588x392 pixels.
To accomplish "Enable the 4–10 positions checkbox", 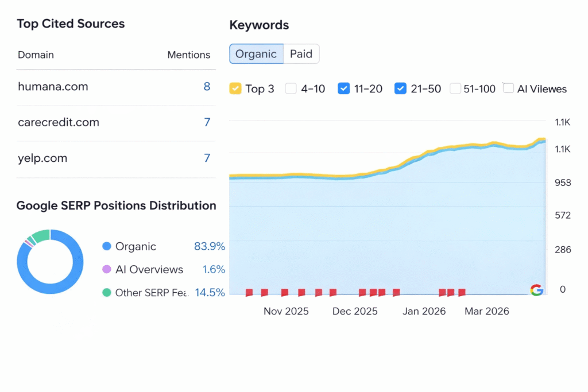I will click(x=291, y=88).
